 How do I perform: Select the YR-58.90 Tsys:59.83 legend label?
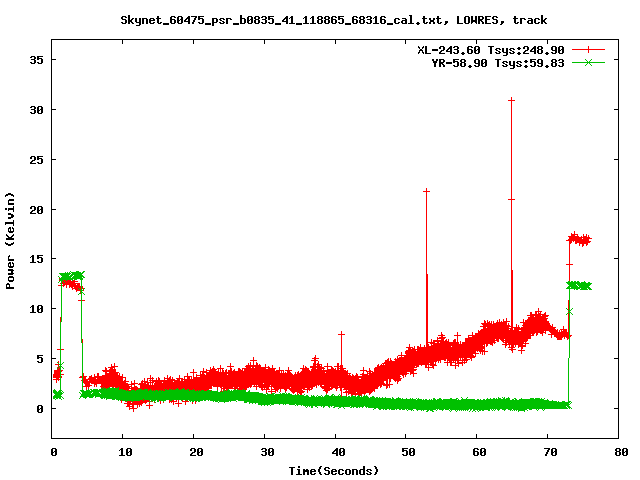pos(498,63)
